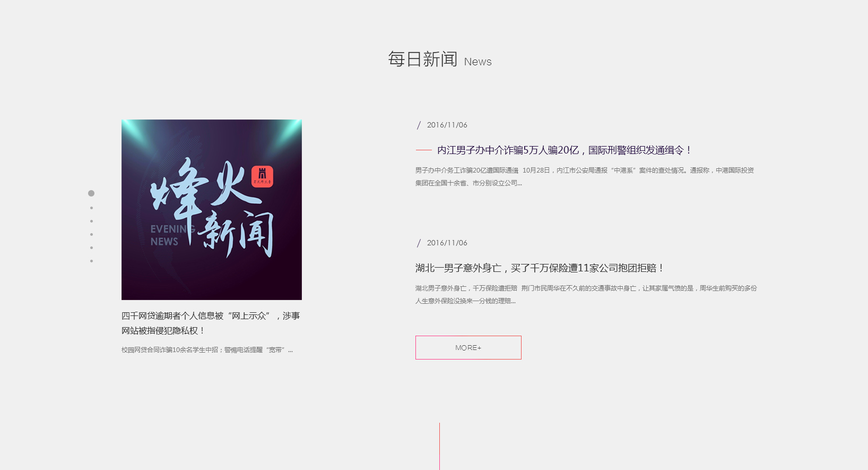This screenshot has height=470, width=868.
Task: Click the 每日新闻 section heading
Action: (423, 59)
